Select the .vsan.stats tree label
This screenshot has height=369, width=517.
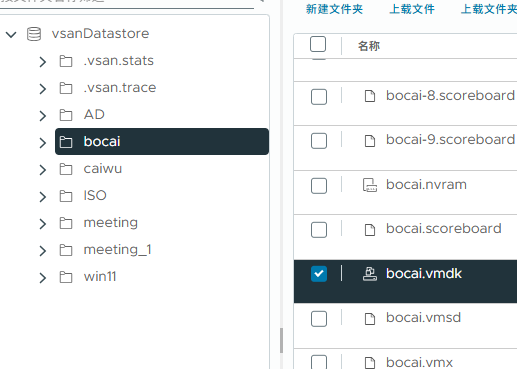(x=119, y=61)
